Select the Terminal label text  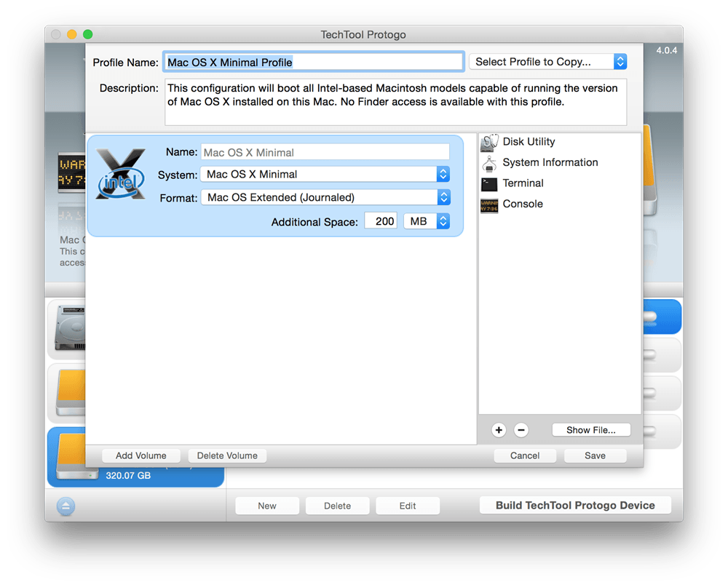tap(523, 183)
